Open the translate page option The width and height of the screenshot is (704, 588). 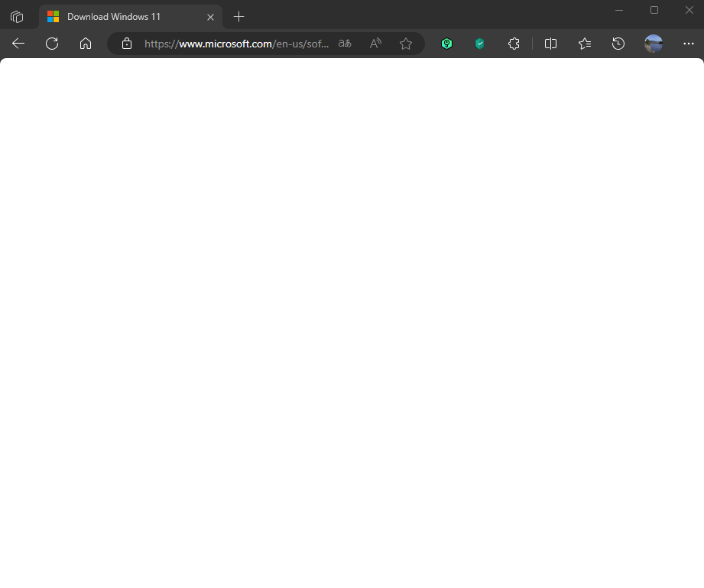(x=345, y=44)
